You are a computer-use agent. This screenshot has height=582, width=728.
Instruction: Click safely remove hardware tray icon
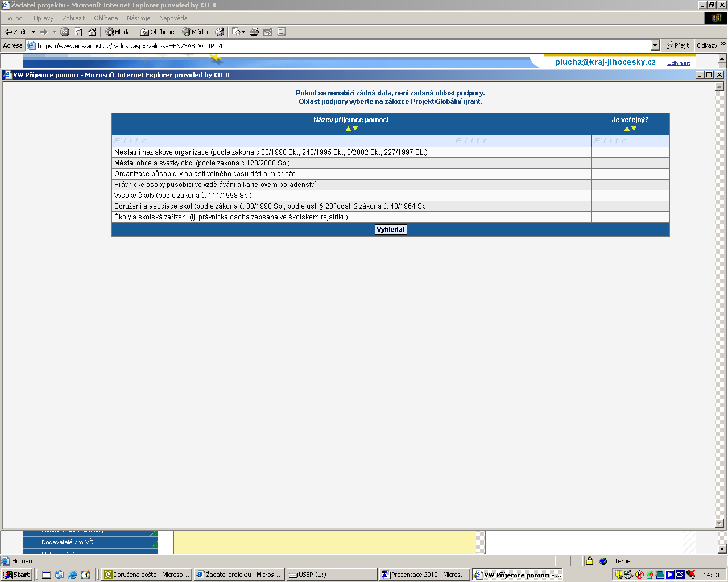(629, 575)
